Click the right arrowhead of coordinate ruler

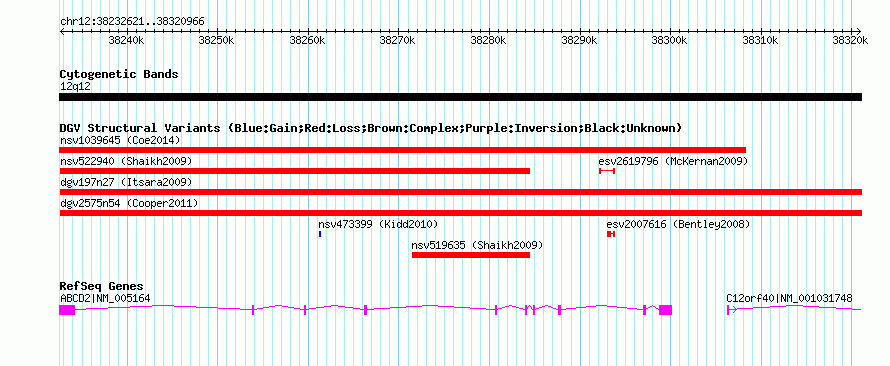(x=858, y=31)
